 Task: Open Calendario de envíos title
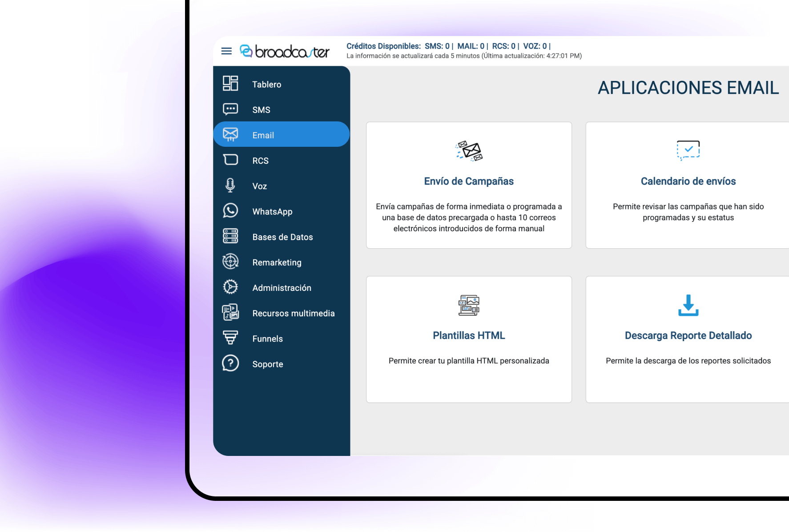tap(688, 181)
